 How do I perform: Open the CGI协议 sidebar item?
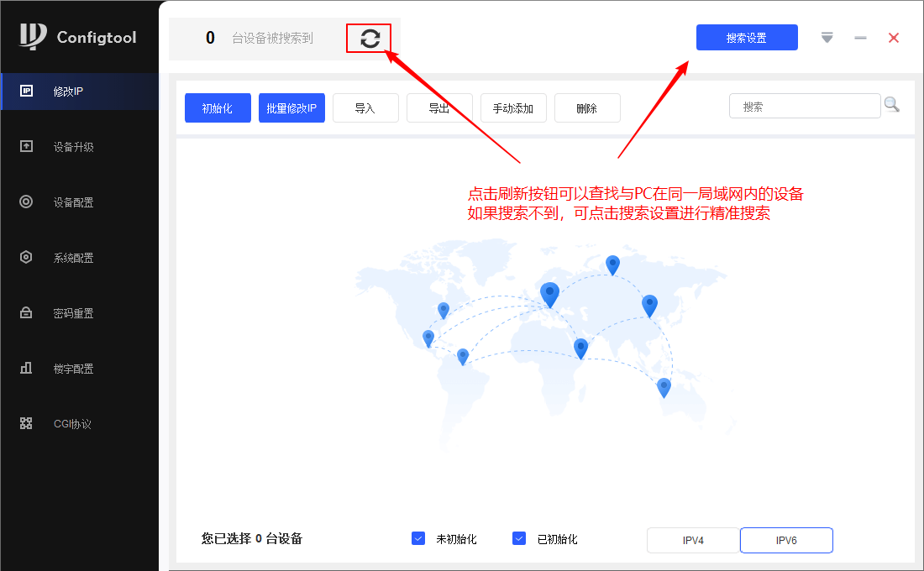80,424
